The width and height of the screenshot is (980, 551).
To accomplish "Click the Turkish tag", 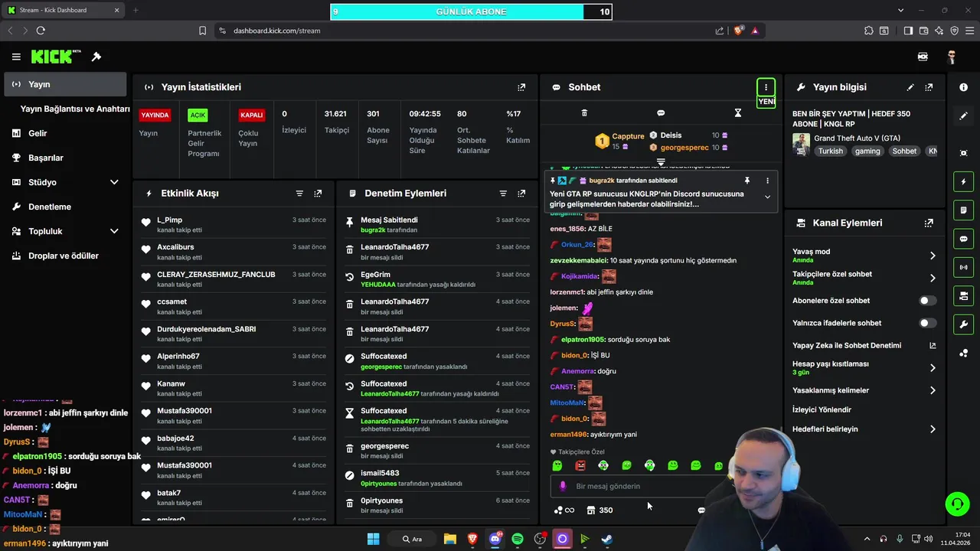I will coord(830,151).
